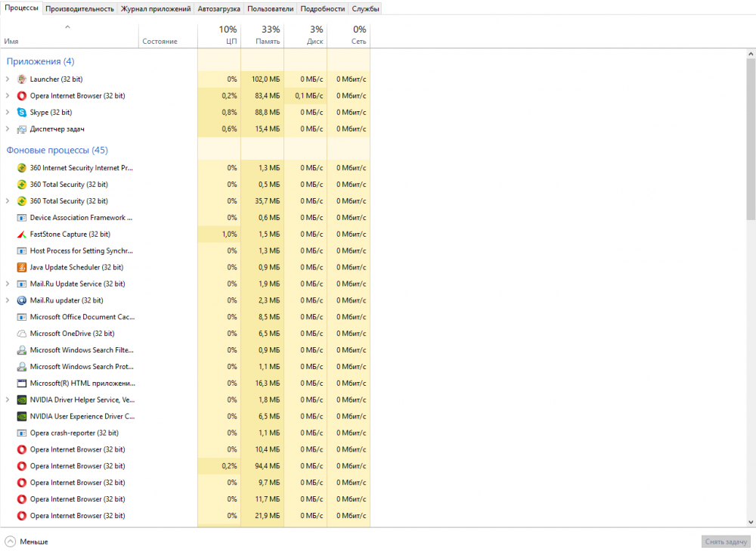The image size is (756, 556).
Task: Click the 0,1 МБ/с disk value
Action: [309, 95]
